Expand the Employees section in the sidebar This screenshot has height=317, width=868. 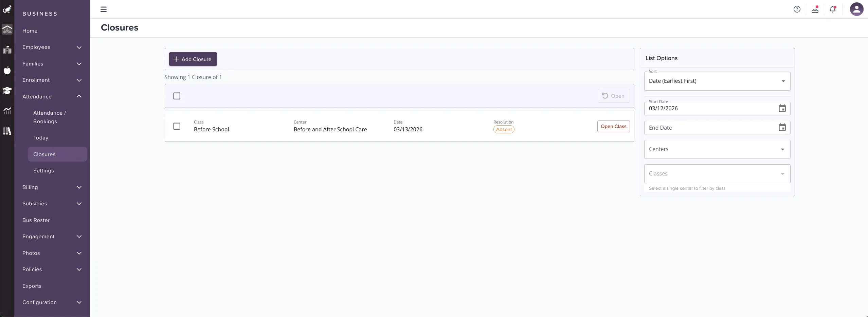coord(52,47)
